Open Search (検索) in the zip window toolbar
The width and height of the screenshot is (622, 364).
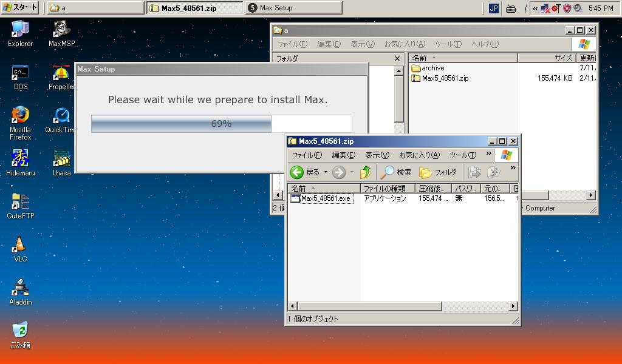[x=396, y=172]
